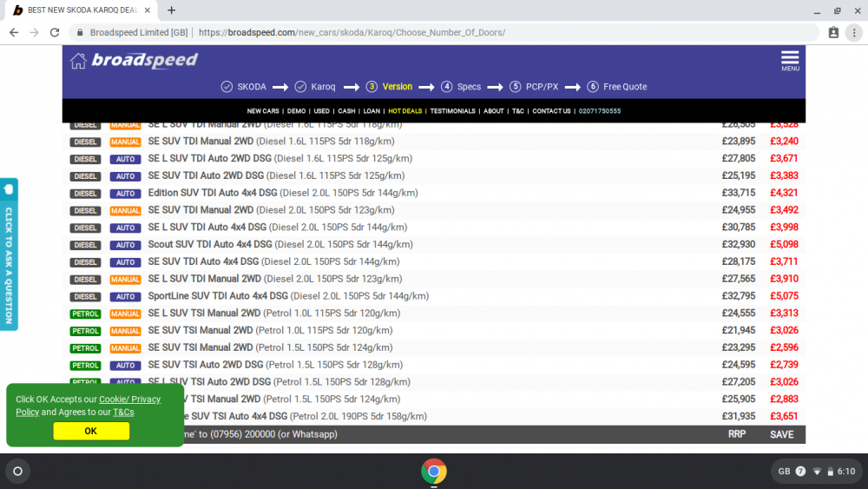The image size is (868, 489).
Task: Click OK on the cookie banner
Action: point(91,431)
